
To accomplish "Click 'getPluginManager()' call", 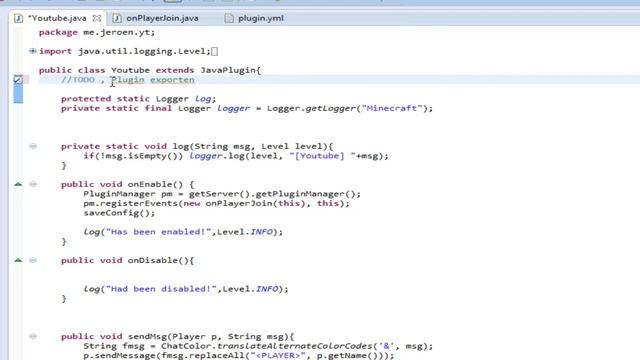I will pos(306,194).
